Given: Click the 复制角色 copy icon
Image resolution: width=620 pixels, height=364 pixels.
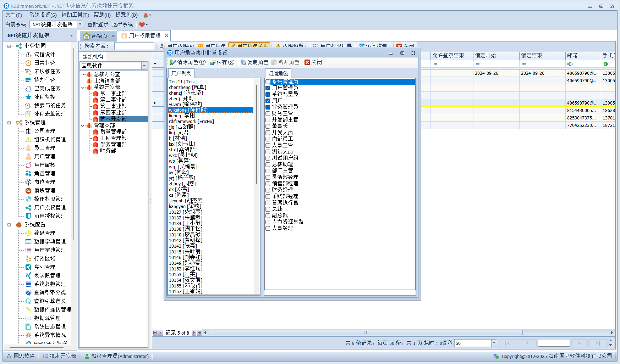Looking at the screenshot, I should point(243,62).
